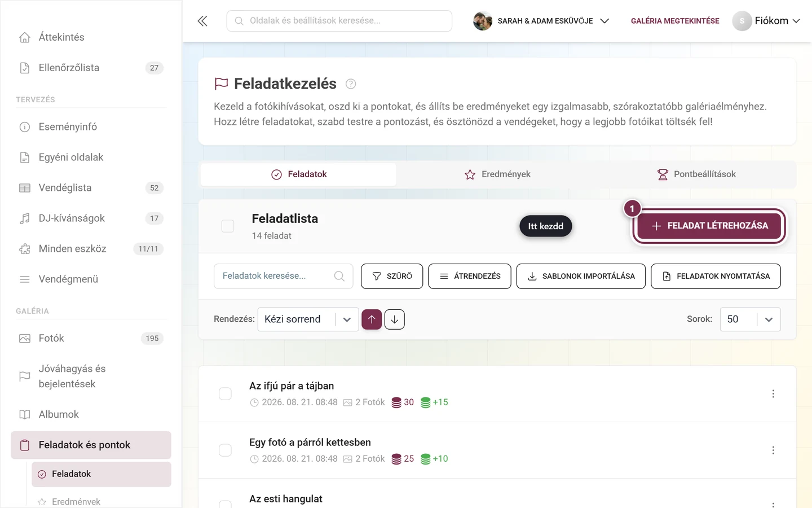Open Vendégmenü in the sidebar

(91, 279)
